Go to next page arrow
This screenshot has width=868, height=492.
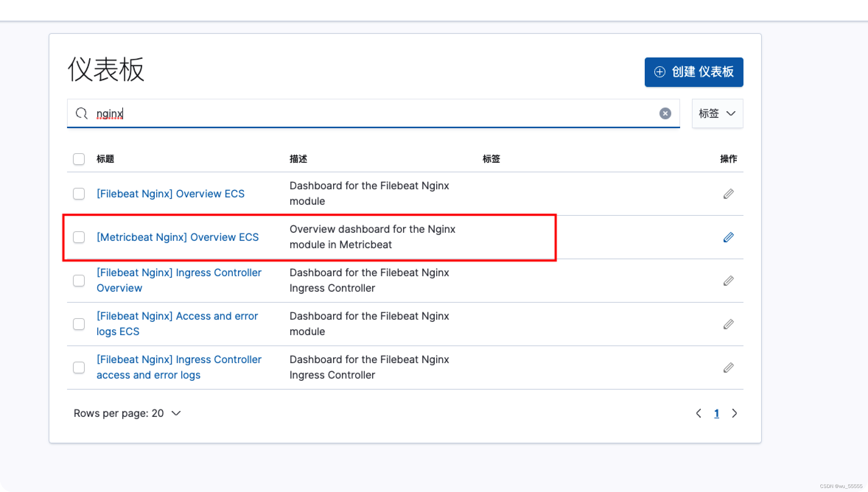coord(734,413)
